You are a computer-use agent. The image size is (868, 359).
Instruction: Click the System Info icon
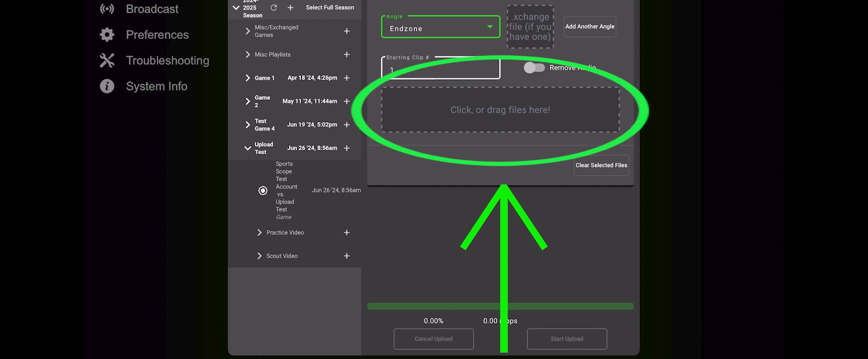click(107, 86)
